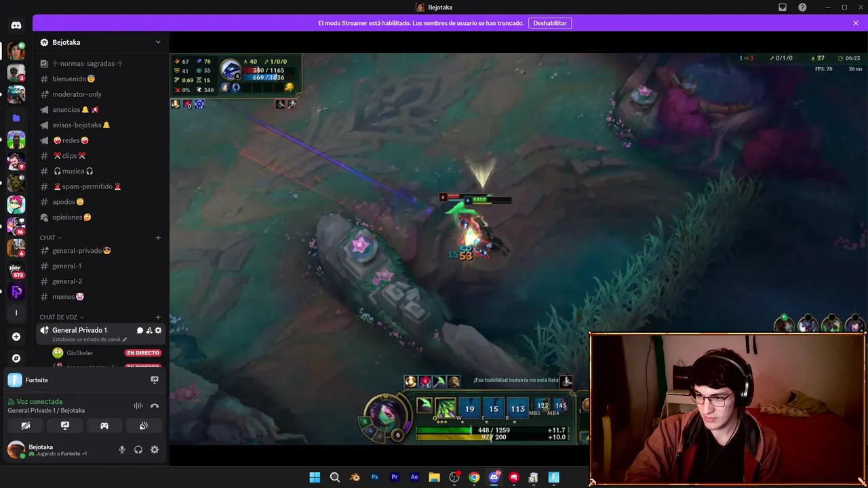This screenshot has height=488, width=868.
Task: Switch to Chrome in taskbar
Action: tap(474, 477)
